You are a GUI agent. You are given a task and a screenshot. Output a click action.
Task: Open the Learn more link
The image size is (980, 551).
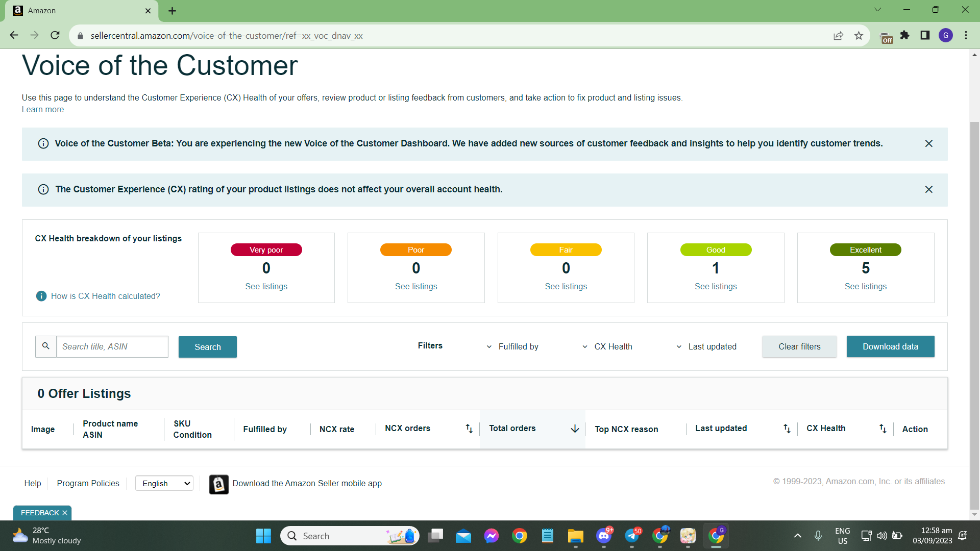click(x=43, y=109)
